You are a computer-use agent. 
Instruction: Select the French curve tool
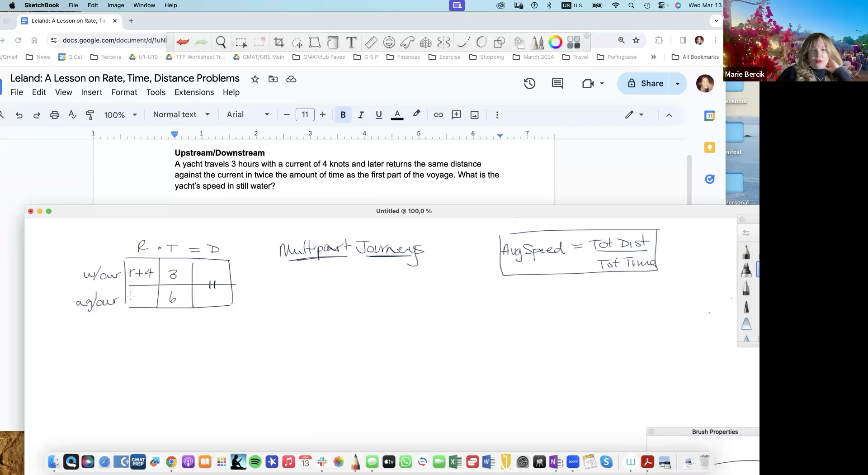tap(407, 43)
